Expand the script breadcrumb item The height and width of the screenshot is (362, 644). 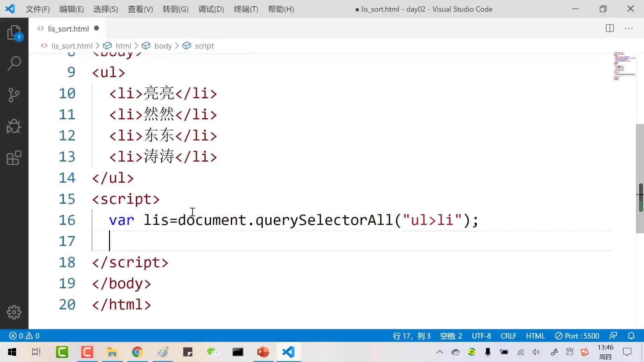pyautogui.click(x=204, y=46)
